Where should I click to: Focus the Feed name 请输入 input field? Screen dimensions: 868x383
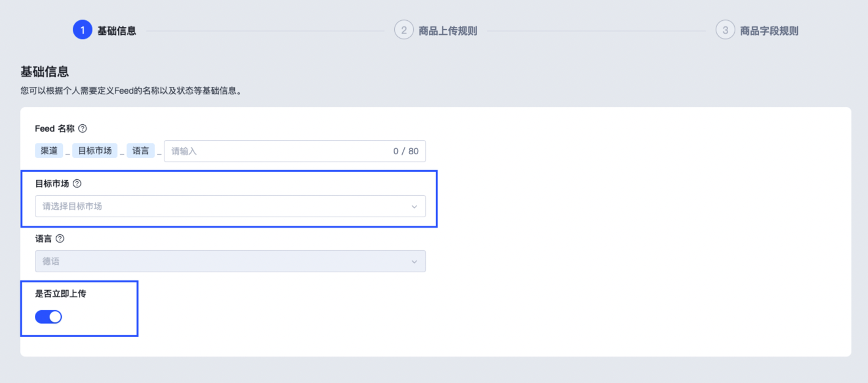coord(275,151)
